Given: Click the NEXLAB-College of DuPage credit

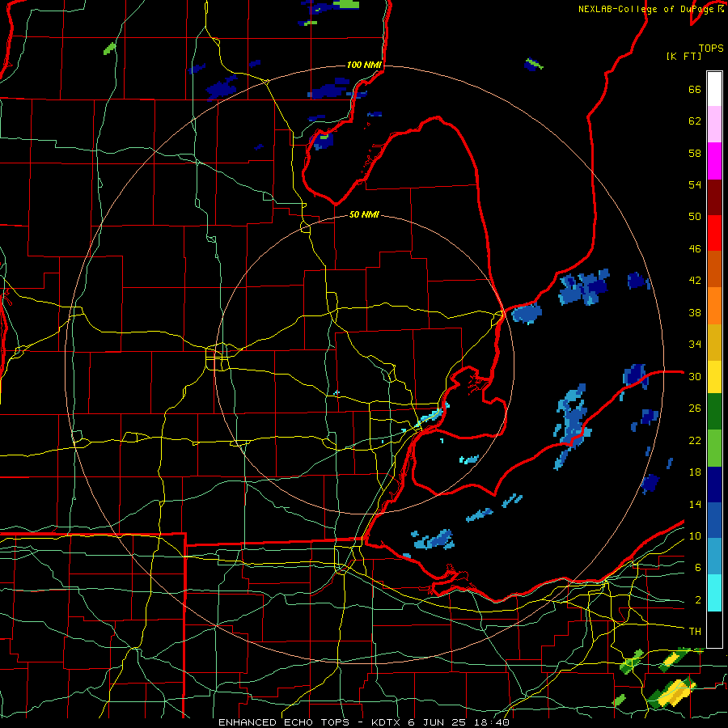Looking at the screenshot, I should click(650, 9).
